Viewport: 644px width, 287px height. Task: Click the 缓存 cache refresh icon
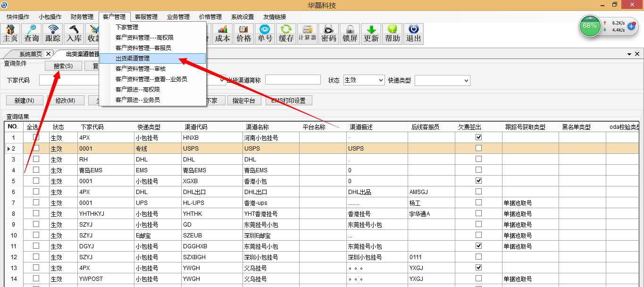286,34
